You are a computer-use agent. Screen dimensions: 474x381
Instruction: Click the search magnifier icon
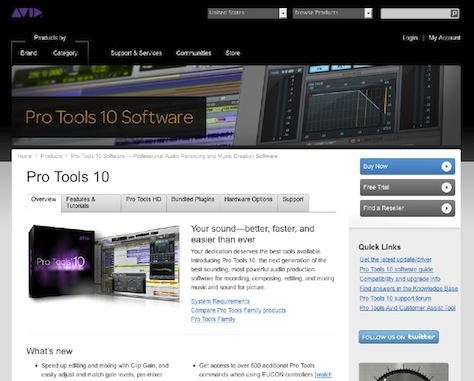click(454, 13)
